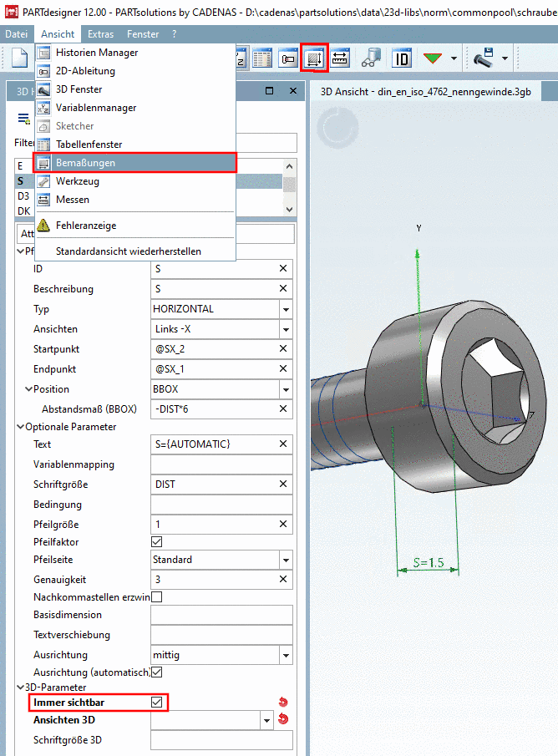The width and height of the screenshot is (558, 756).
Task: Open the Position BBOX dropdown
Action: pyautogui.click(x=286, y=389)
